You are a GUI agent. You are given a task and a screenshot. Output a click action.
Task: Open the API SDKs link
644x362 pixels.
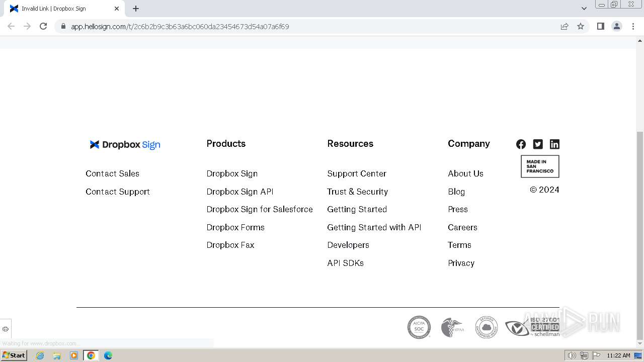click(x=346, y=263)
